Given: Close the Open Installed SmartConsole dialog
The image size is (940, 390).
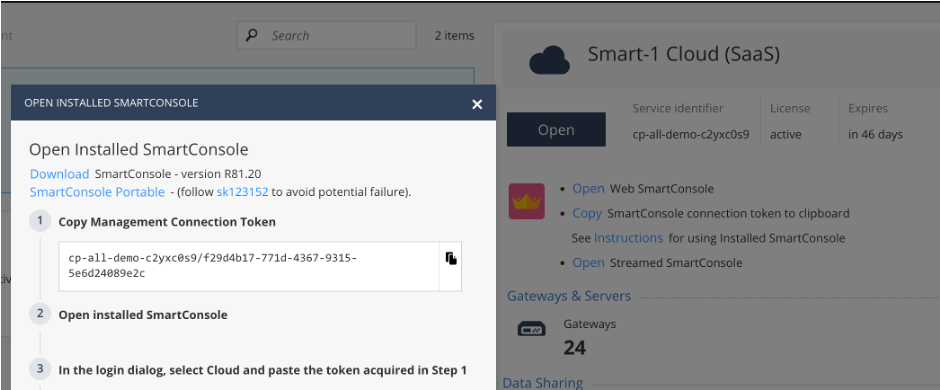Looking at the screenshot, I should point(477,104).
